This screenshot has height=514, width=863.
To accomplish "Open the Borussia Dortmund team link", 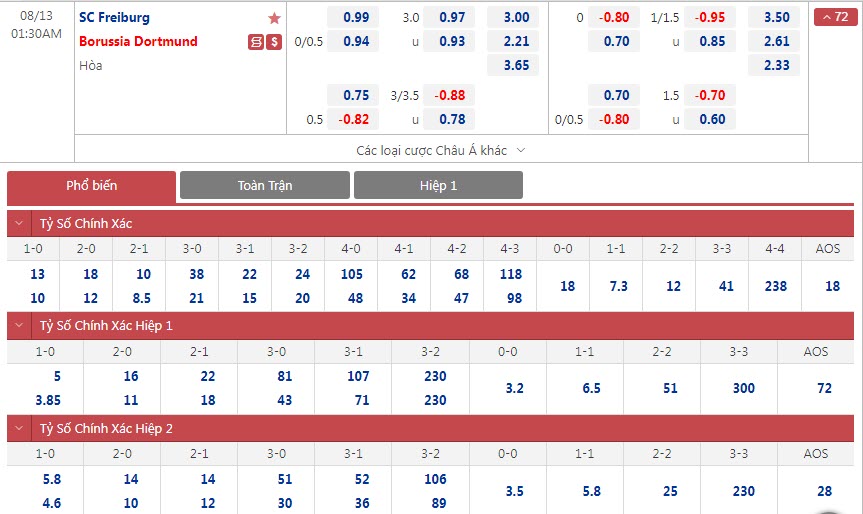I will [138, 42].
